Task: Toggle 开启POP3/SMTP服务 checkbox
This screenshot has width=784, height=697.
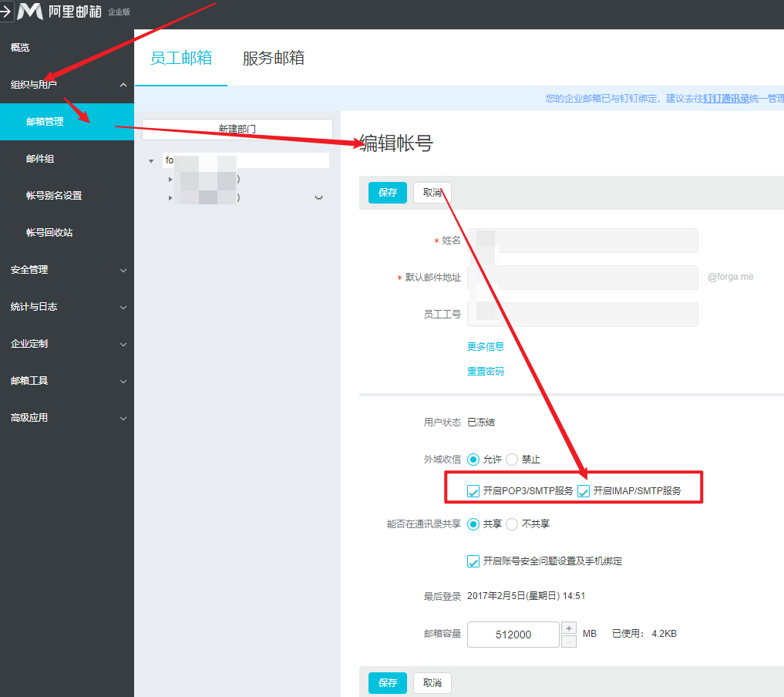Action: point(473,491)
